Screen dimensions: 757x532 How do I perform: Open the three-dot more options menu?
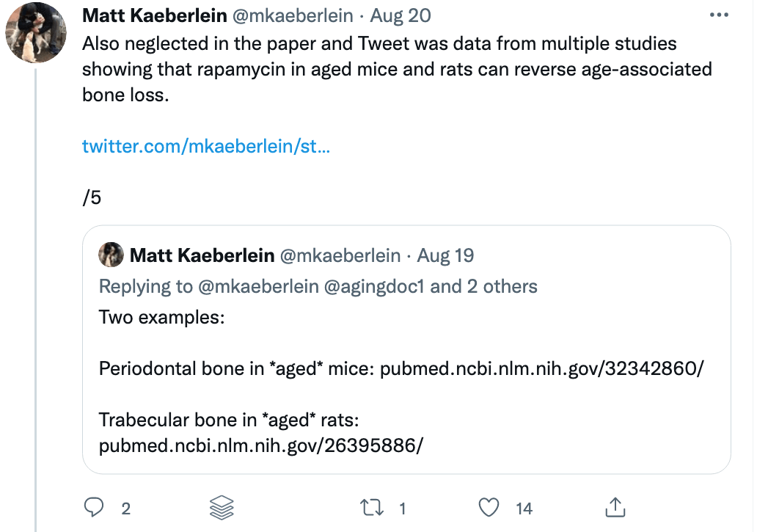pos(720,15)
